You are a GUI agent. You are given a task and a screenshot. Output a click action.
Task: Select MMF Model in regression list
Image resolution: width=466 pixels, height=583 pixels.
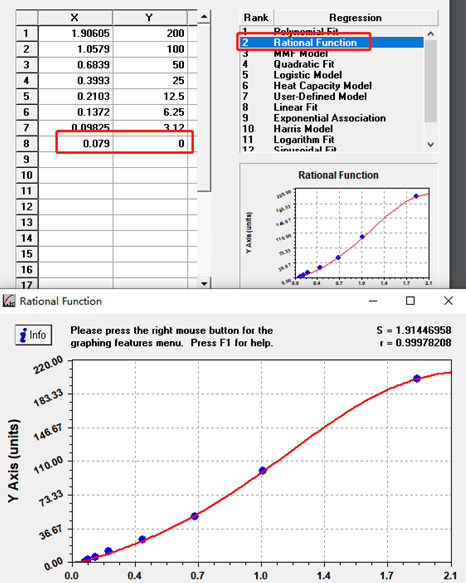tap(301, 54)
